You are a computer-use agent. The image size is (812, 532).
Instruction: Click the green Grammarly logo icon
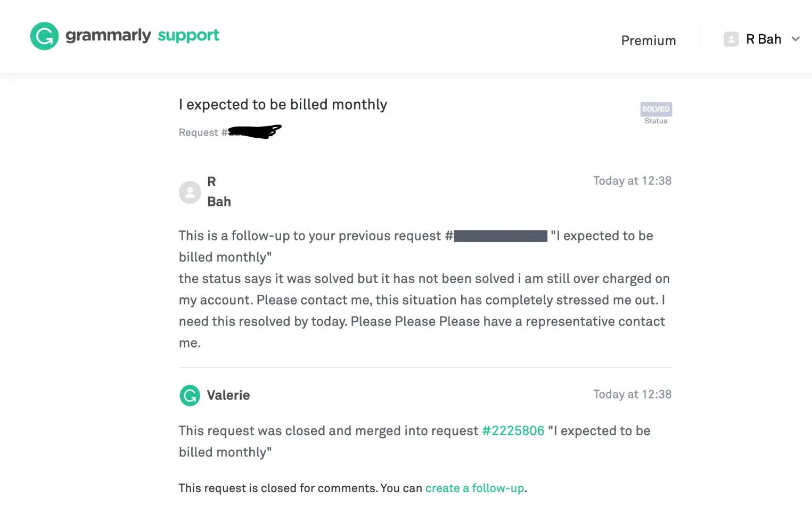(44, 36)
